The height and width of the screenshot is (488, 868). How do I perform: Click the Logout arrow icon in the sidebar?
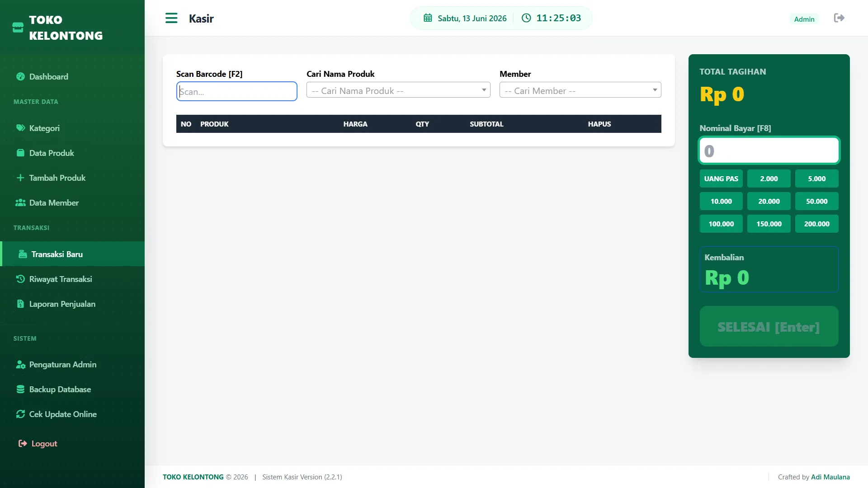pos(23,443)
